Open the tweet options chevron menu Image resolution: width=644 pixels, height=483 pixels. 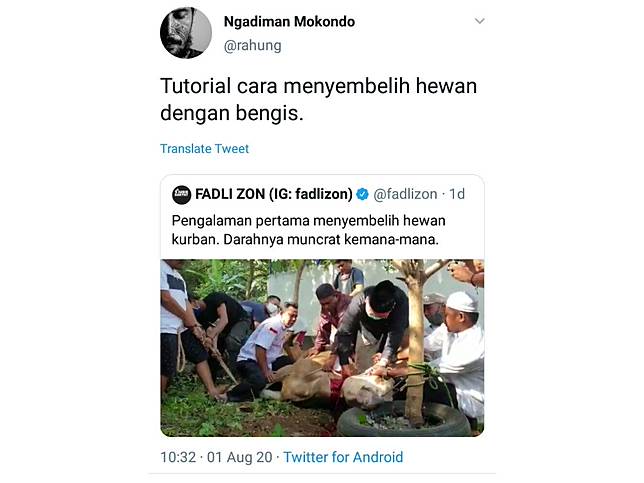pos(479,21)
